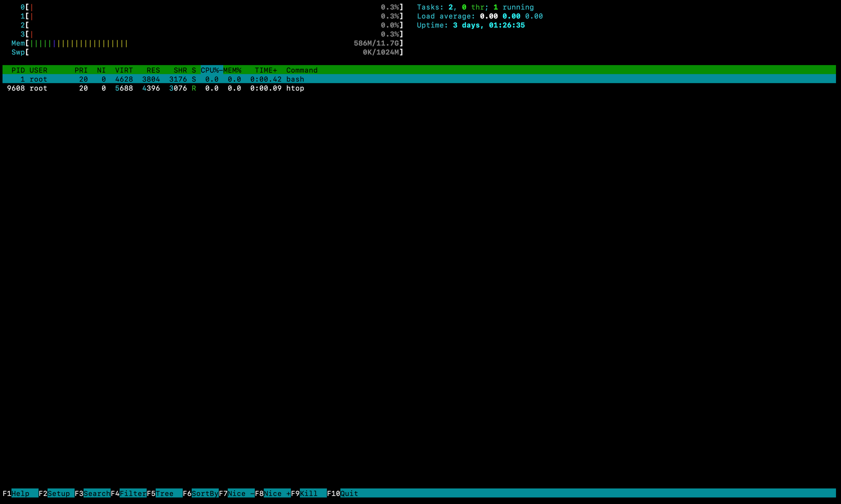Click the R state of htop process
Image resolution: width=841 pixels, height=504 pixels.
194,88
